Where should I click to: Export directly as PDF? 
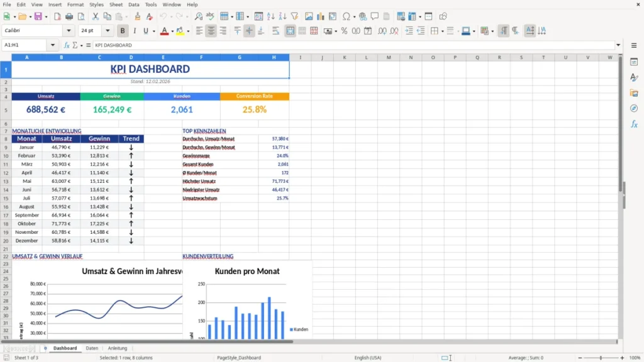57,16
